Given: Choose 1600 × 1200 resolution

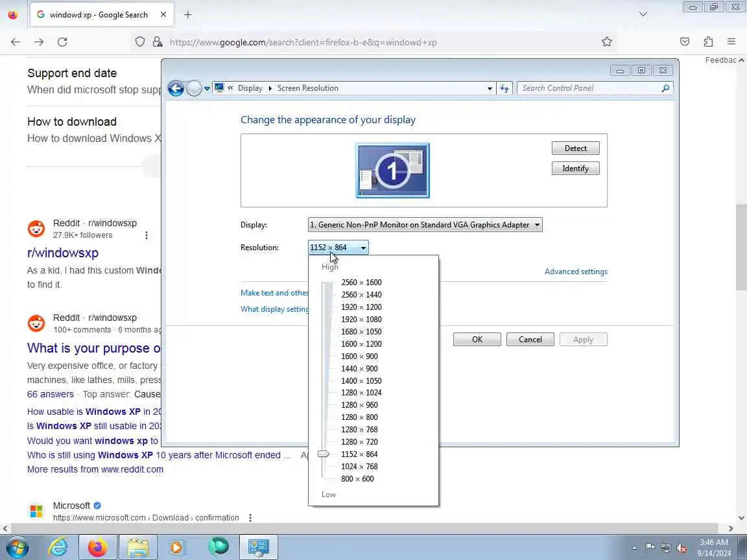Looking at the screenshot, I should point(362,344).
